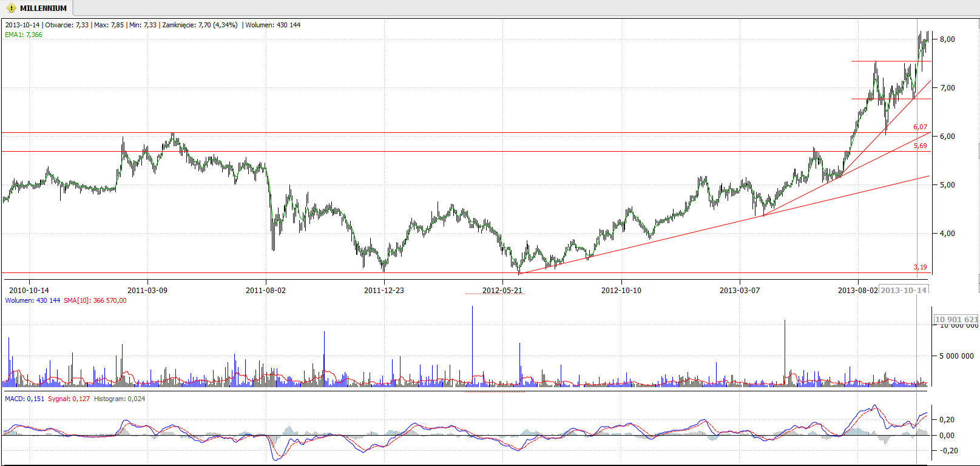
Task: Click the 0,20 MACD axis label
Action: tap(947, 420)
